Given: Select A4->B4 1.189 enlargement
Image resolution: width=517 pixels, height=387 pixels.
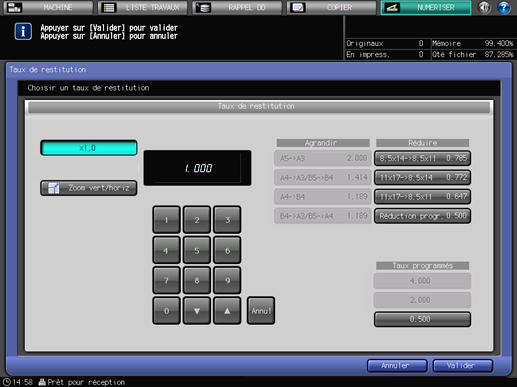Looking at the screenshot, I should pos(323,197).
